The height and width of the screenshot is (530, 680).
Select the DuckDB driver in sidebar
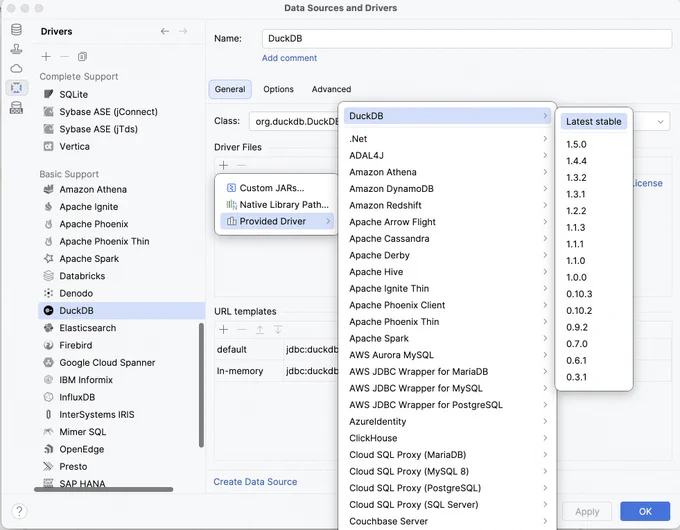(121, 311)
